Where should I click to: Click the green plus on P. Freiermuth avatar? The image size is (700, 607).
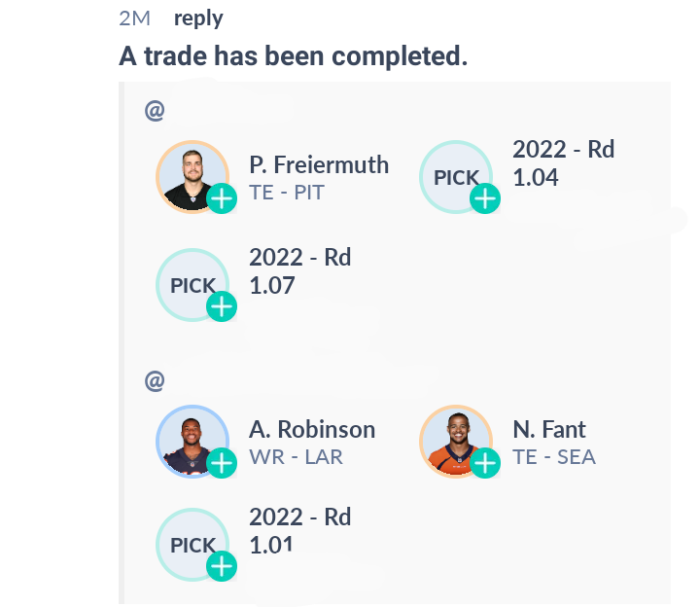pos(222,198)
